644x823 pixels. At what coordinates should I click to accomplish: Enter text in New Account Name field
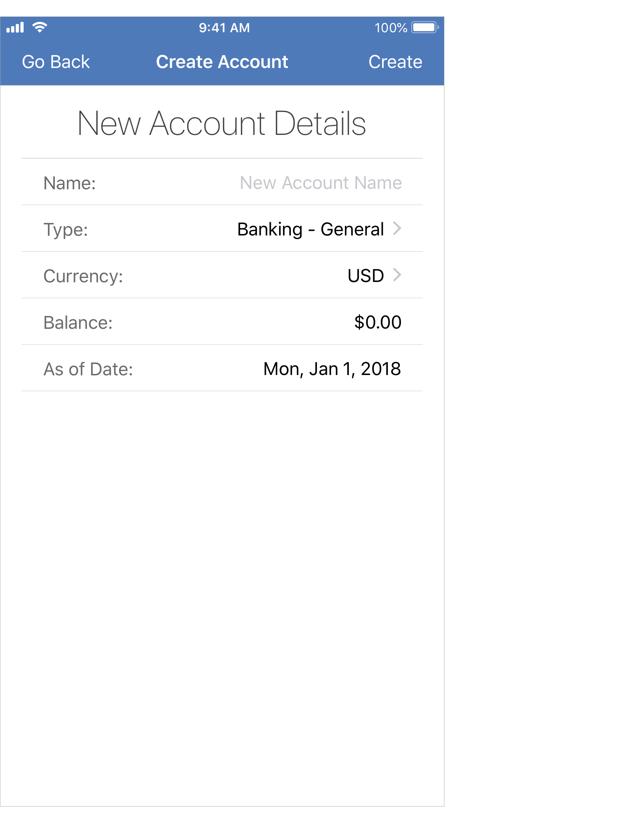[321, 183]
